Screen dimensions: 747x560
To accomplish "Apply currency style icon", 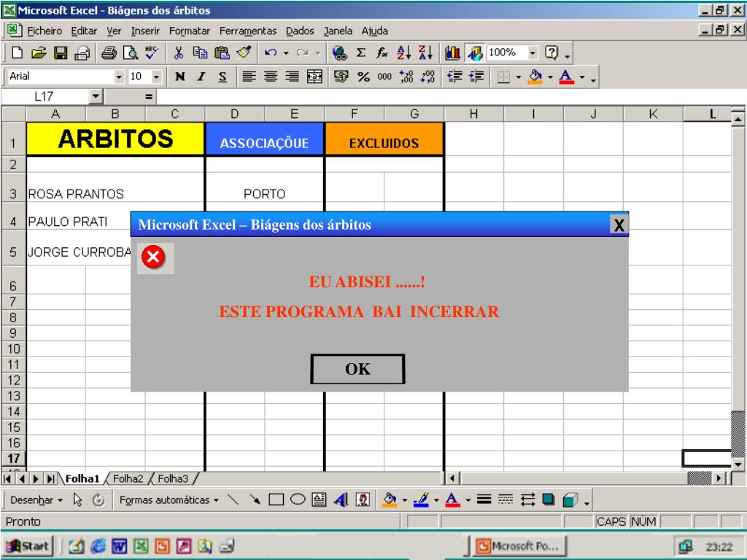I will [341, 77].
